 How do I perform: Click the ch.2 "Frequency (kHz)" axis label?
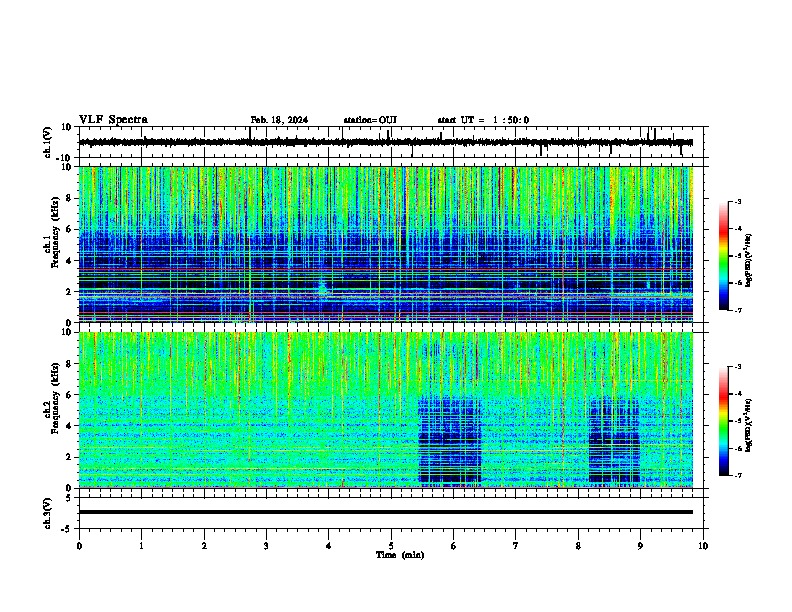[55, 398]
